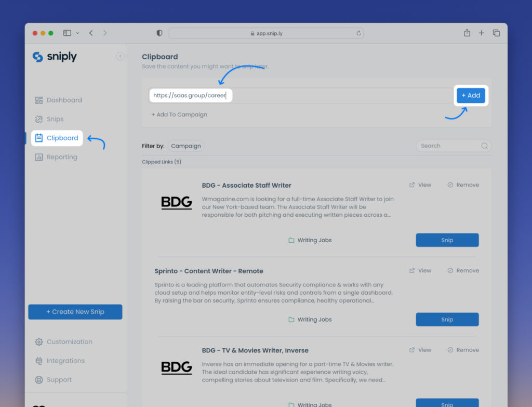Go to Snips in the sidebar
Viewport: 532px width, 407px height.
click(x=55, y=119)
